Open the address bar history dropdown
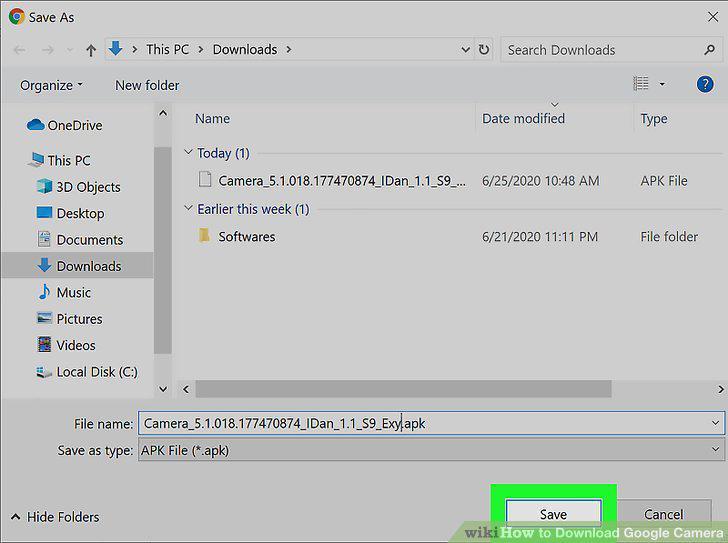Image resolution: width=728 pixels, height=543 pixels. 465,50
